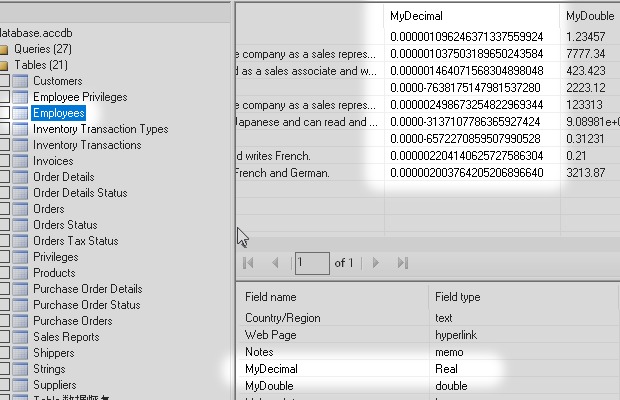Collapse the Tables (21) folder
The image size is (620, 400).
pos(4,65)
